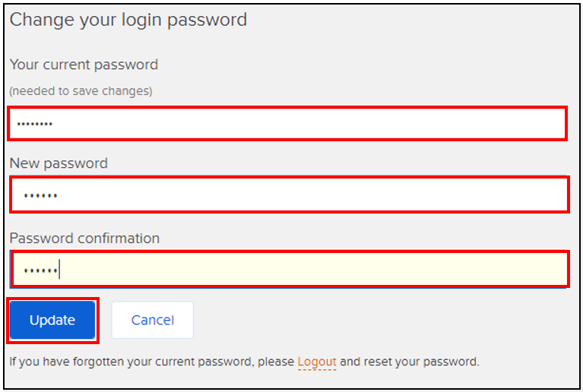
Task: Click the Cancel button
Action: 152,320
